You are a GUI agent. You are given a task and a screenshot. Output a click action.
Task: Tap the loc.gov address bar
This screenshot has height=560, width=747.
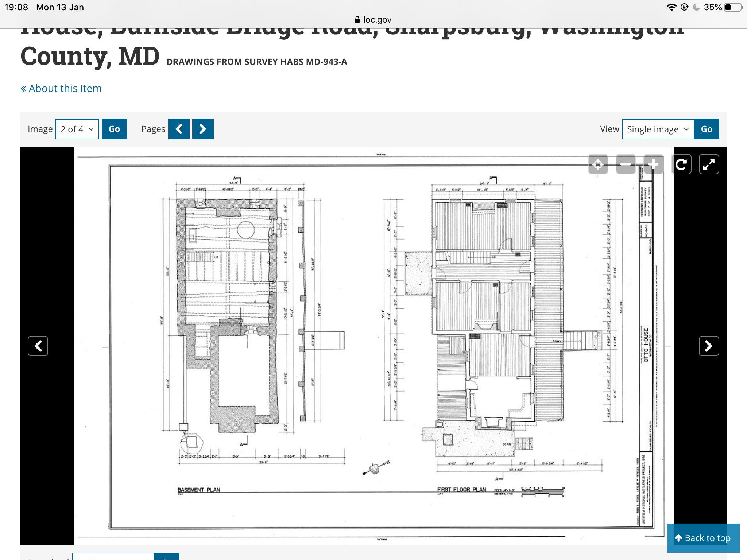pos(373,20)
